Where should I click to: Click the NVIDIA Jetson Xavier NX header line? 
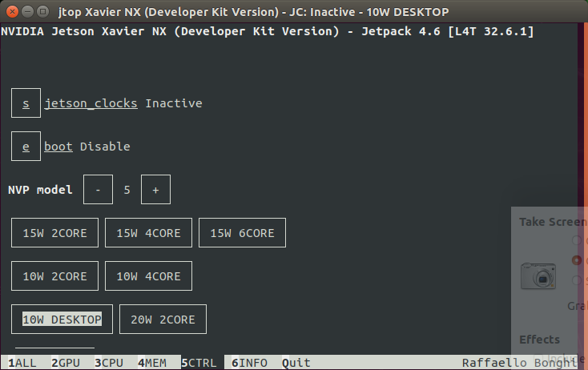pyautogui.click(x=267, y=31)
